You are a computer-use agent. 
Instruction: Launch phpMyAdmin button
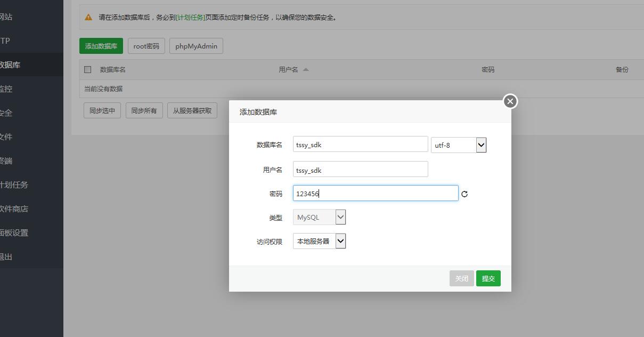click(x=196, y=46)
